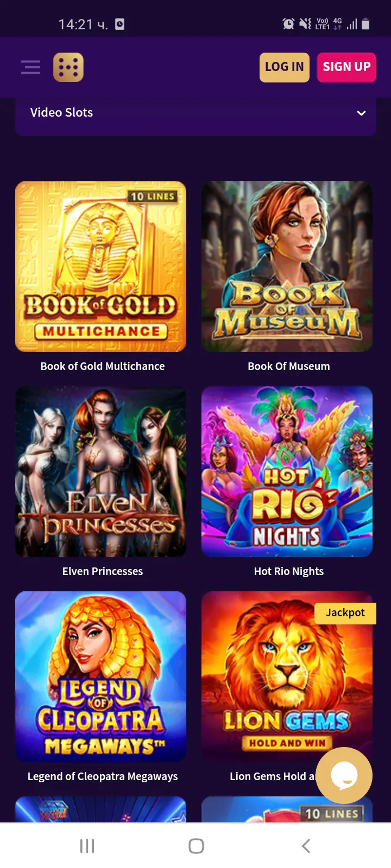391x868 pixels.
Task: Tap the Android home button
Action: [x=196, y=846]
